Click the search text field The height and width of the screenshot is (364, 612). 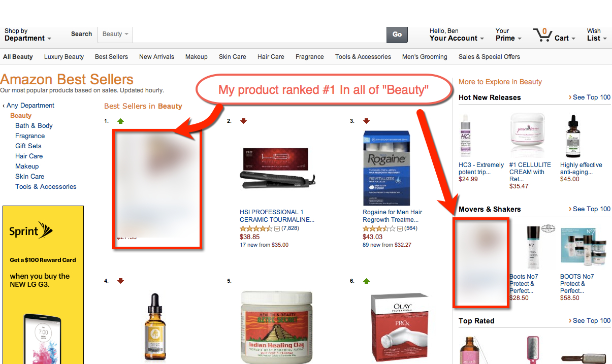click(260, 35)
